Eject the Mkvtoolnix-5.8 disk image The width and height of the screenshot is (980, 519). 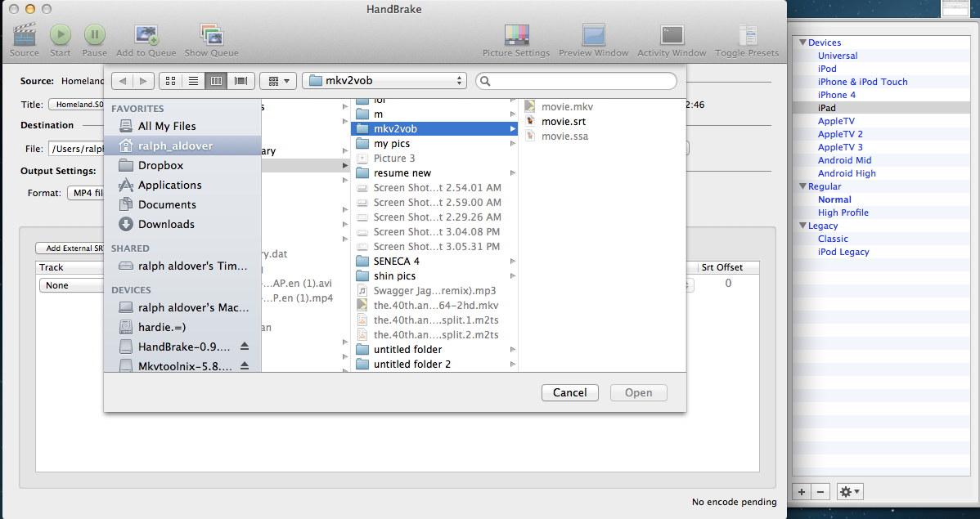245,366
